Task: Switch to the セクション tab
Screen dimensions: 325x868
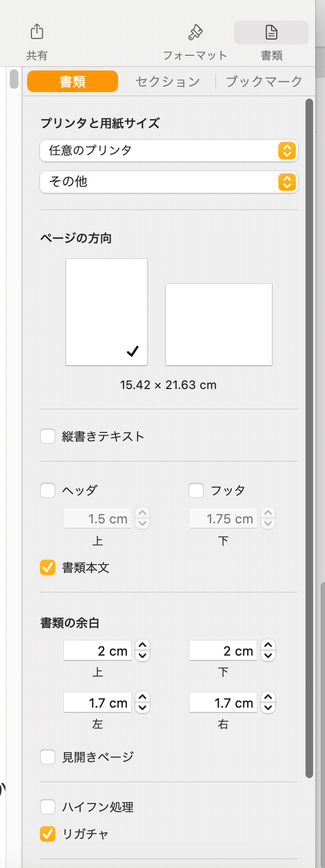Action: tap(167, 82)
